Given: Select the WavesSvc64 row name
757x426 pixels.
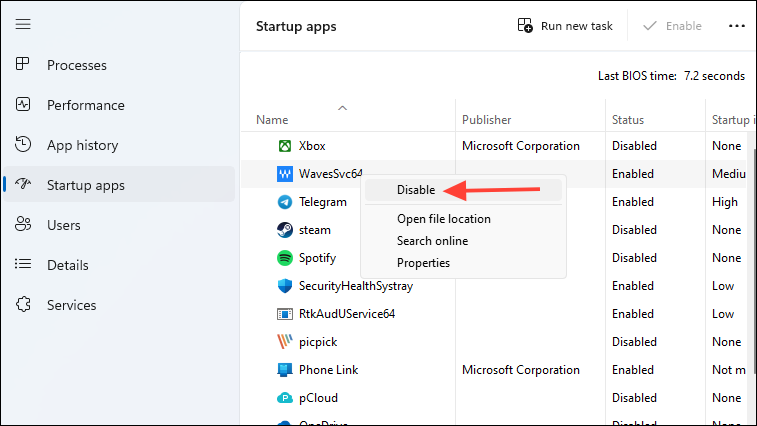Looking at the screenshot, I should tap(330, 174).
